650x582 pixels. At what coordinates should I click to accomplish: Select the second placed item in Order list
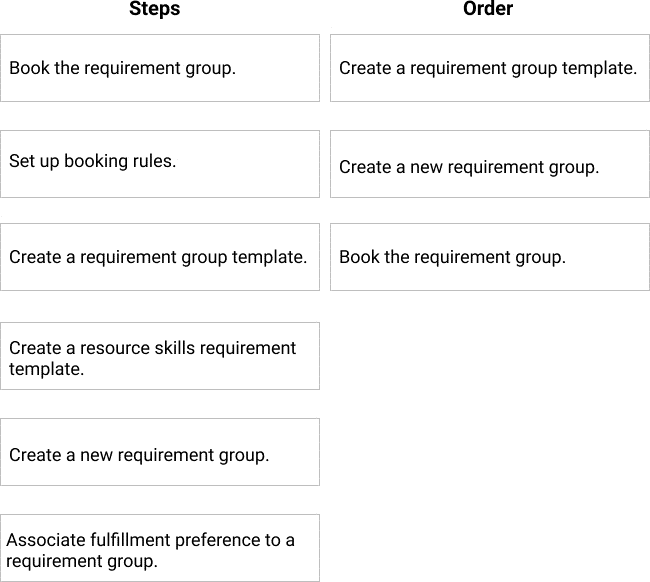point(489,163)
